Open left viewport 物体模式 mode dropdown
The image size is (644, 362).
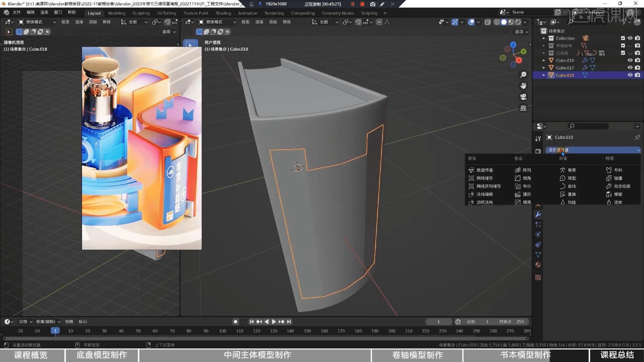[37, 22]
